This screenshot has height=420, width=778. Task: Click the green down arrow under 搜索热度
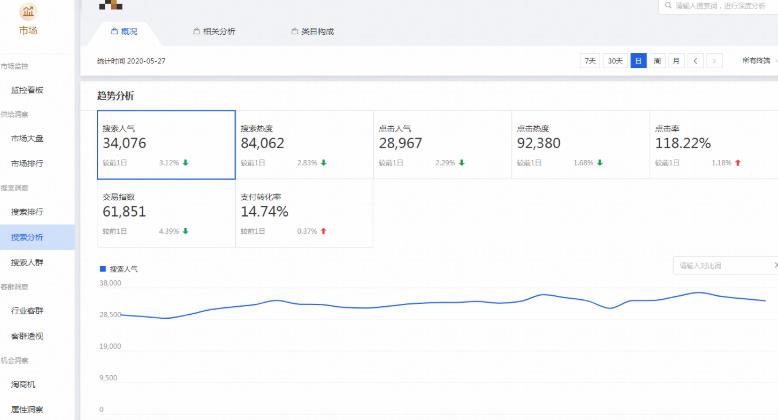[x=324, y=162]
